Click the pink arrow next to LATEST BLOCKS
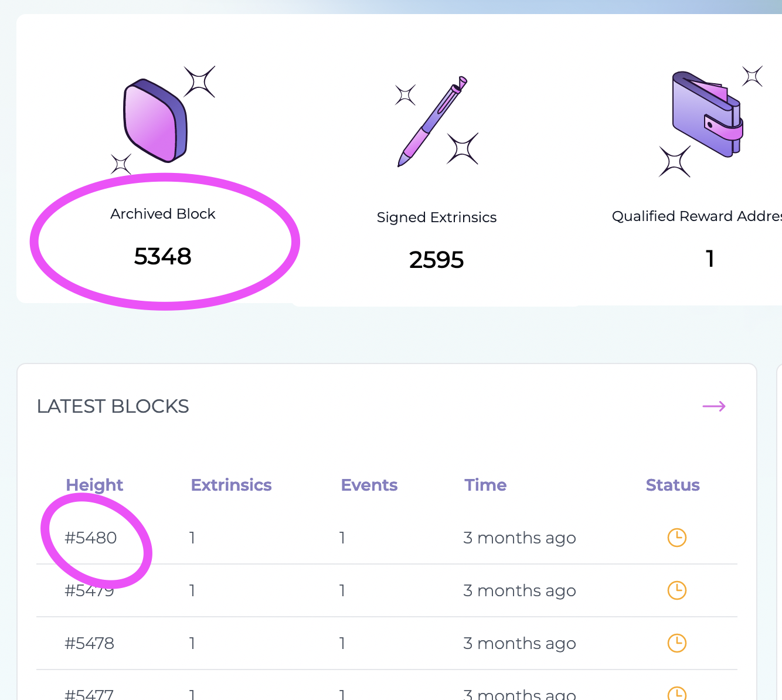 point(714,406)
